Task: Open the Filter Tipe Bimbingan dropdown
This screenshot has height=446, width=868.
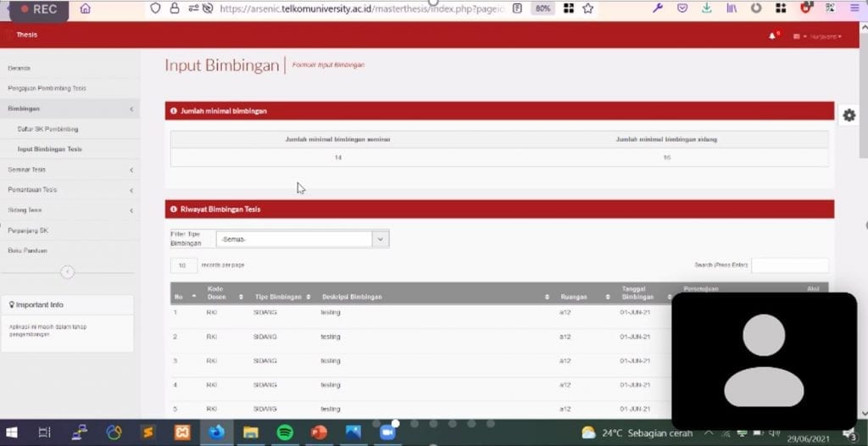Action: 302,239
